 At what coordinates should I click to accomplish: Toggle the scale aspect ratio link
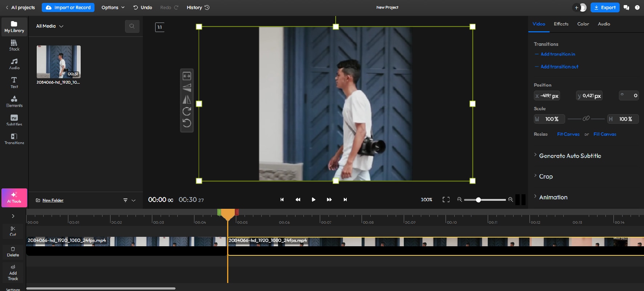586,119
